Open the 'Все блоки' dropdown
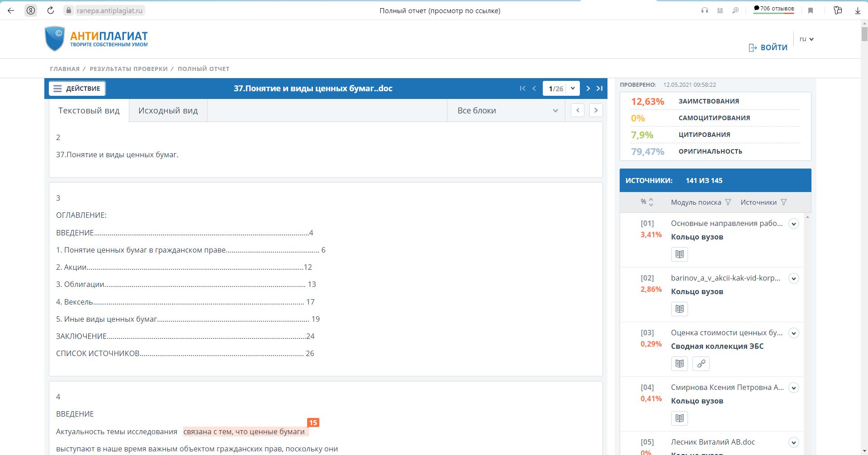This screenshot has width=868, height=455. (x=507, y=111)
